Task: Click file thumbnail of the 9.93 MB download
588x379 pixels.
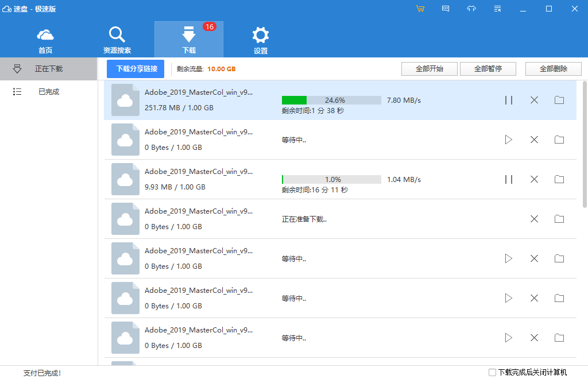Action: (x=125, y=180)
